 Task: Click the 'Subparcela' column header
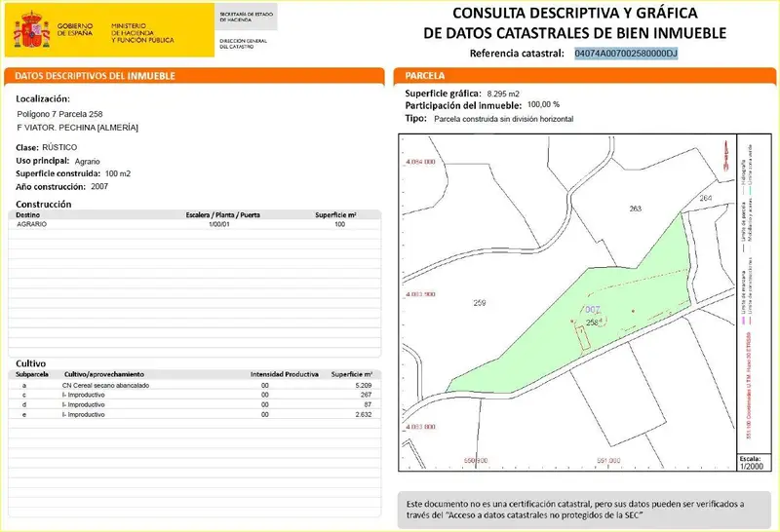[32, 374]
